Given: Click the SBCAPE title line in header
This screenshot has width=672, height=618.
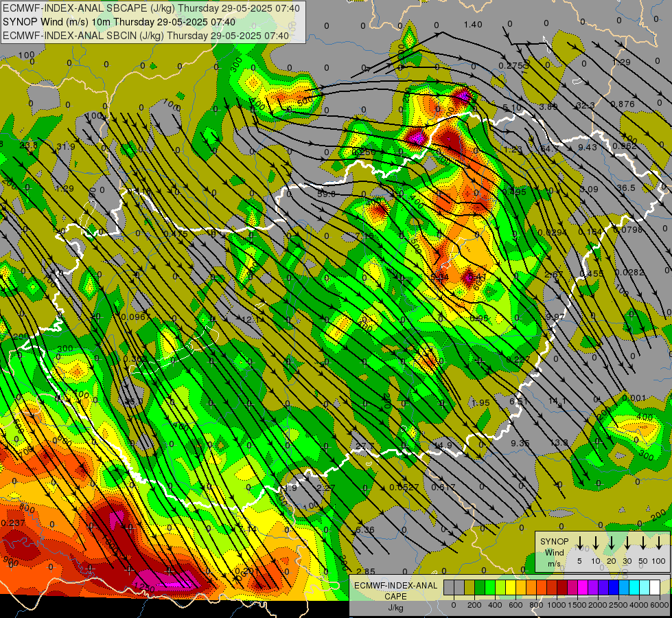Looking at the screenshot, I should tap(152, 8).
